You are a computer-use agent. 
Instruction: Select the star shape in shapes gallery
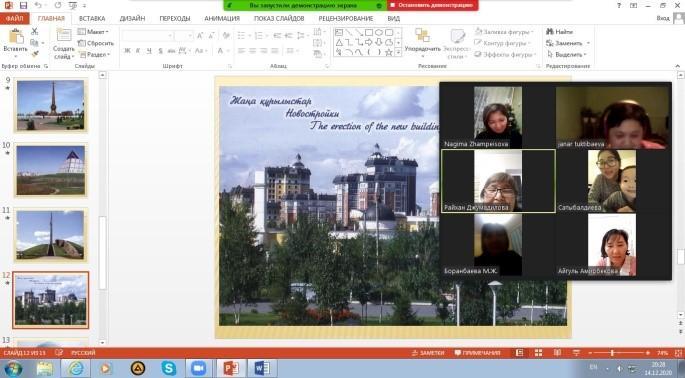388,52
